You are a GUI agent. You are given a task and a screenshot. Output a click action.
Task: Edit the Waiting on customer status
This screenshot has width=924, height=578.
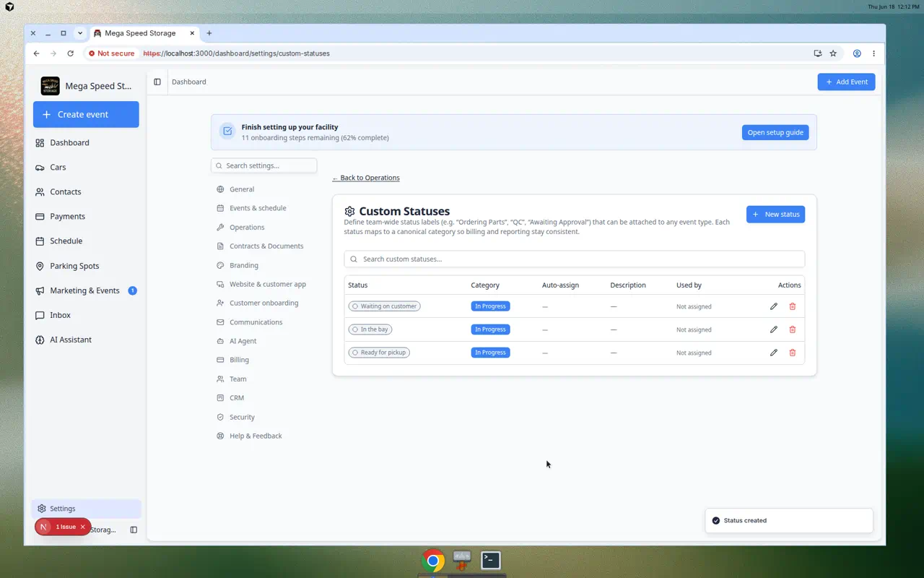773,306
